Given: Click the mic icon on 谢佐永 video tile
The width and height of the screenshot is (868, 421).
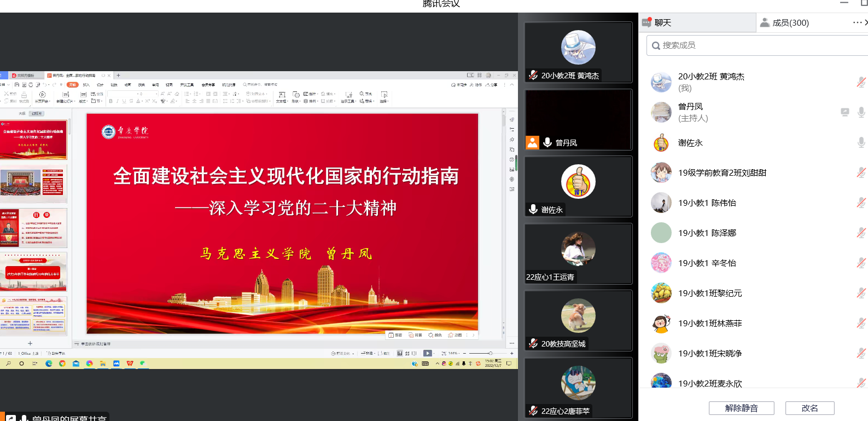Looking at the screenshot, I should (533, 209).
